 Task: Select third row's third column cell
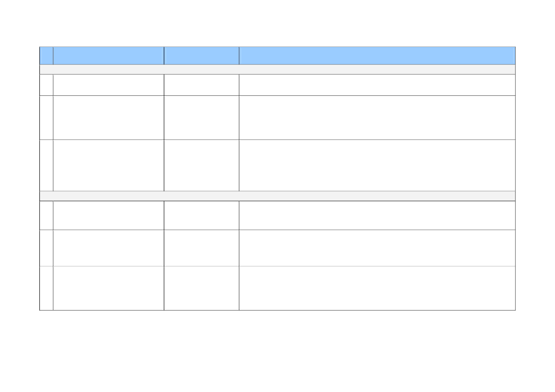202,166
